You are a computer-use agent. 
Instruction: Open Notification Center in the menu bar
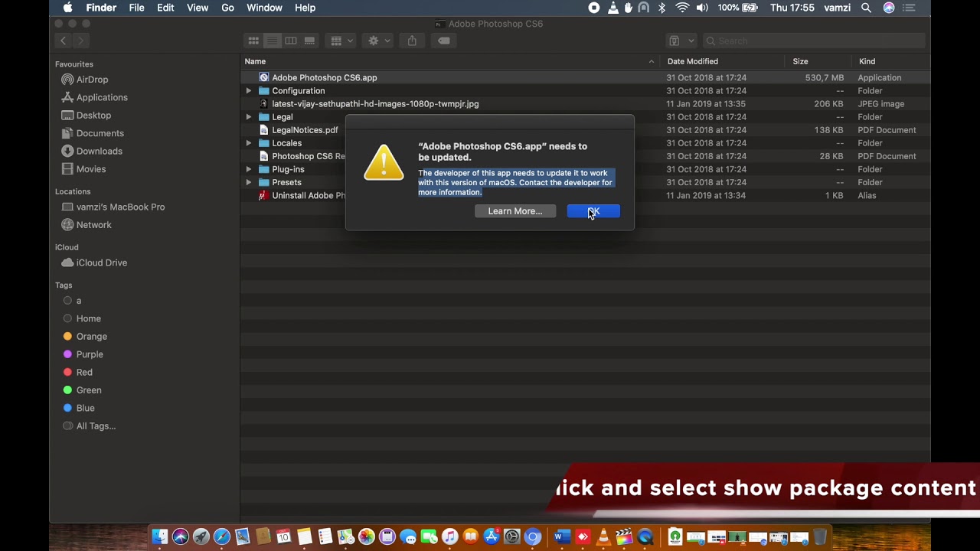point(910,8)
